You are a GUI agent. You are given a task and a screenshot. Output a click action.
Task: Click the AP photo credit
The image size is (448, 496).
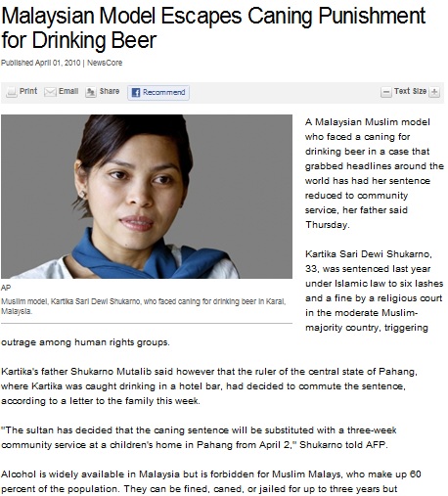[6, 288]
